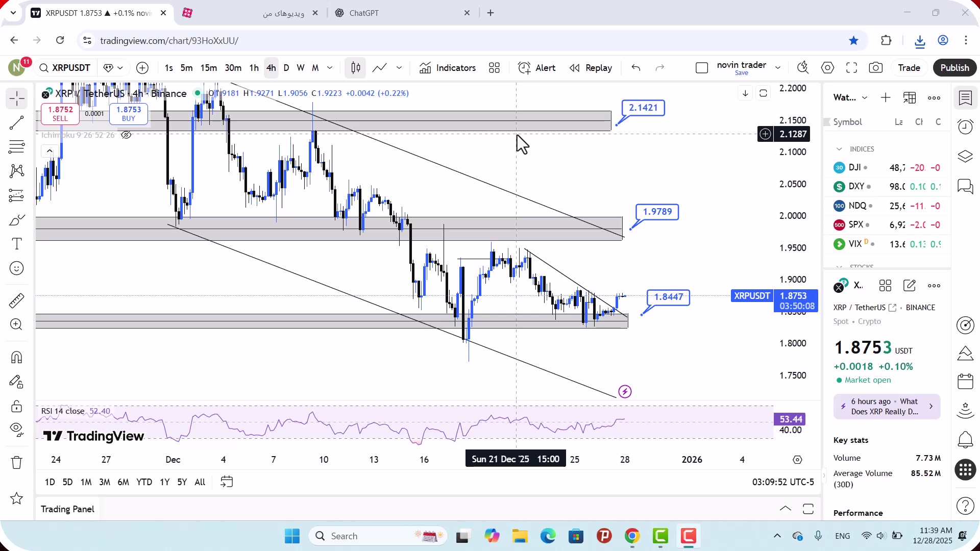Toggle magnet mode
This screenshot has width=980, height=551.
point(17,357)
